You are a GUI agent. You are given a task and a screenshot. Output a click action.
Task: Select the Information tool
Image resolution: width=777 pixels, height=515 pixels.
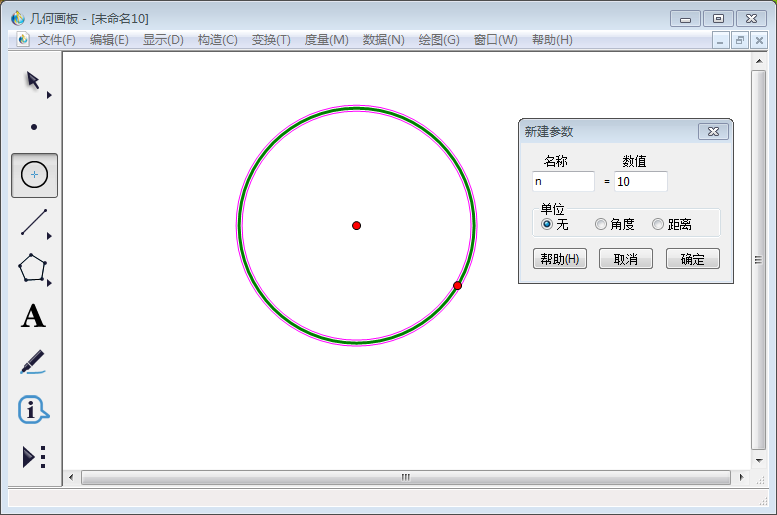(x=33, y=409)
